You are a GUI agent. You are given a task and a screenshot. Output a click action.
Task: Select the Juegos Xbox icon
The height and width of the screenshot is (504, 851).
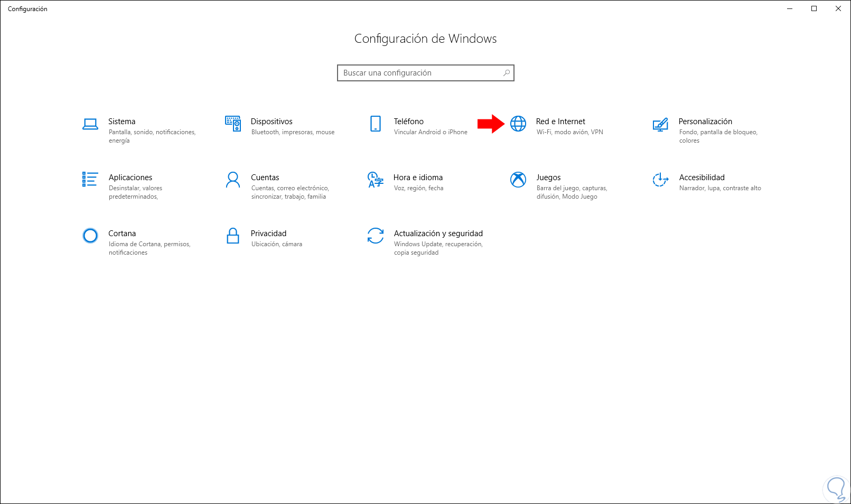click(x=518, y=180)
